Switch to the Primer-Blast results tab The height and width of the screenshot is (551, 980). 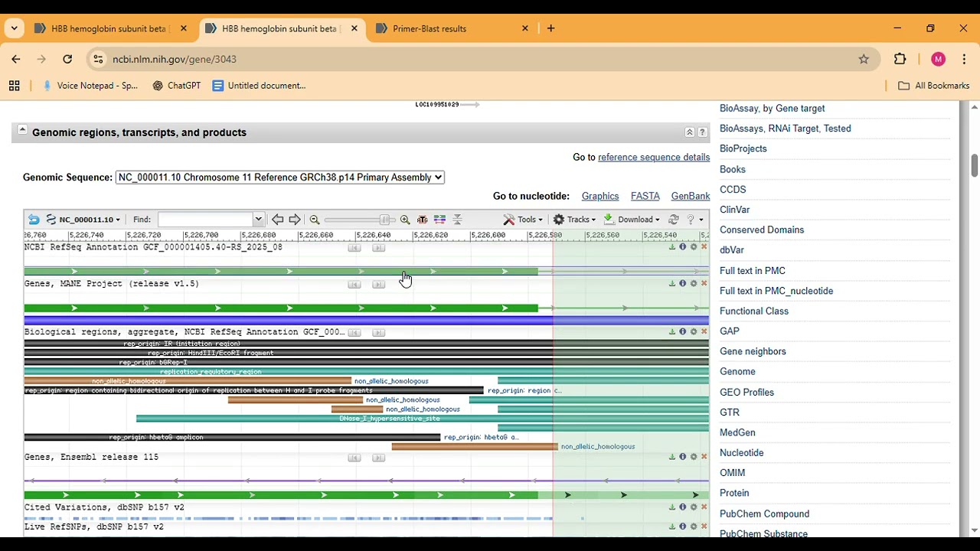452,28
